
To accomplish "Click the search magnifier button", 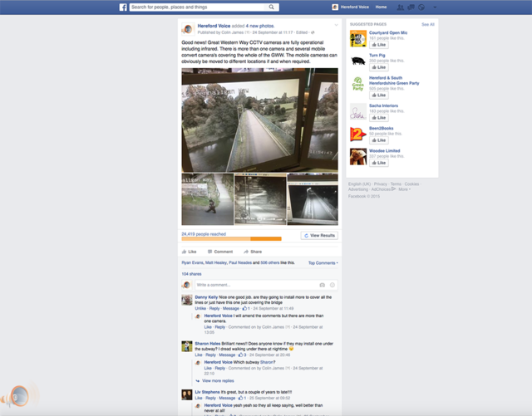I will pyautogui.click(x=273, y=7).
